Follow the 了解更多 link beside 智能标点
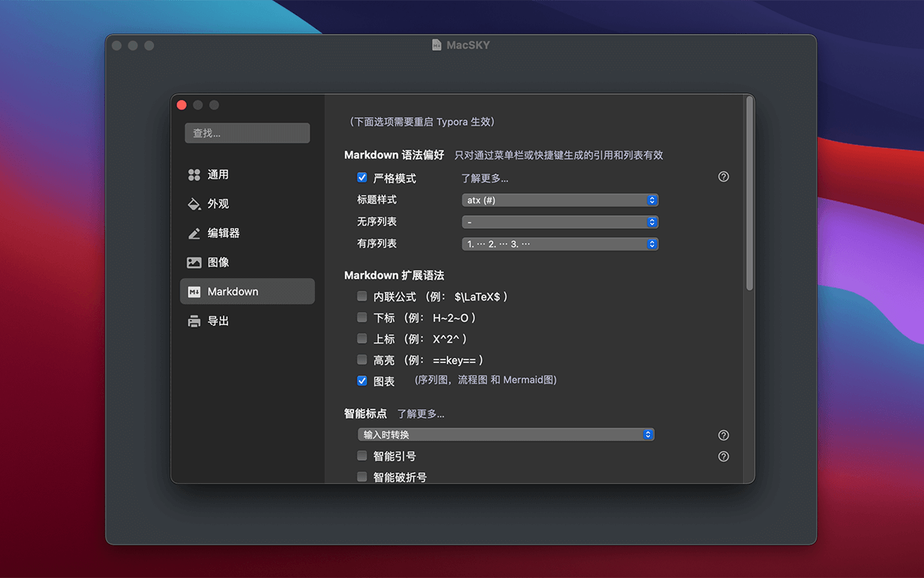924x578 pixels. click(420, 414)
